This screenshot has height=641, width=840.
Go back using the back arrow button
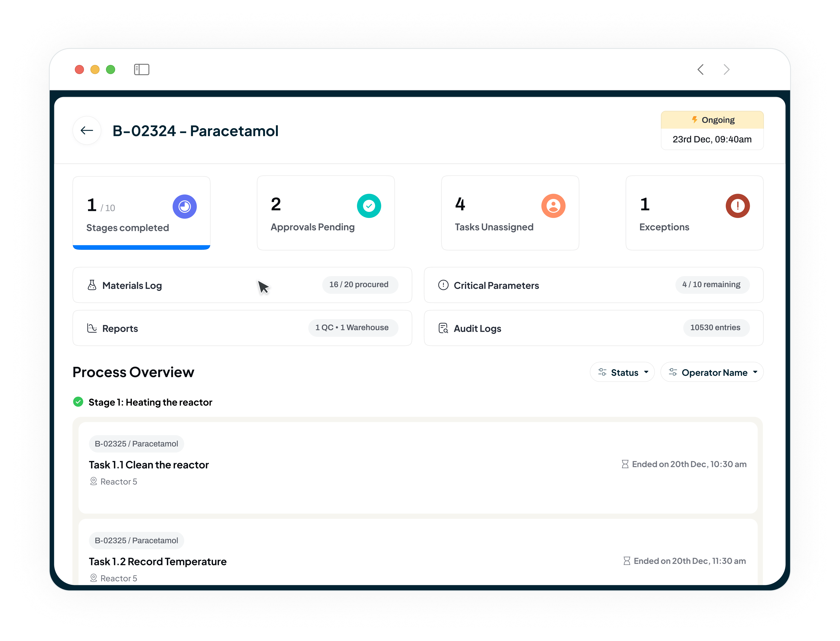(87, 131)
